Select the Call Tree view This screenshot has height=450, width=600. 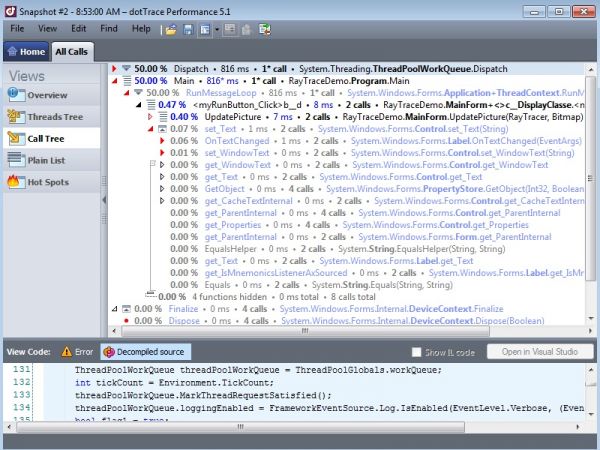pyautogui.click(x=47, y=139)
